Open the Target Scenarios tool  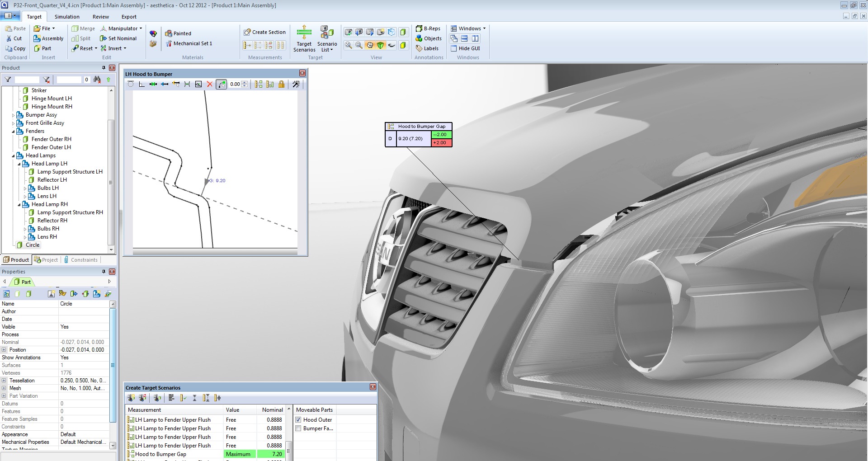[304, 39]
